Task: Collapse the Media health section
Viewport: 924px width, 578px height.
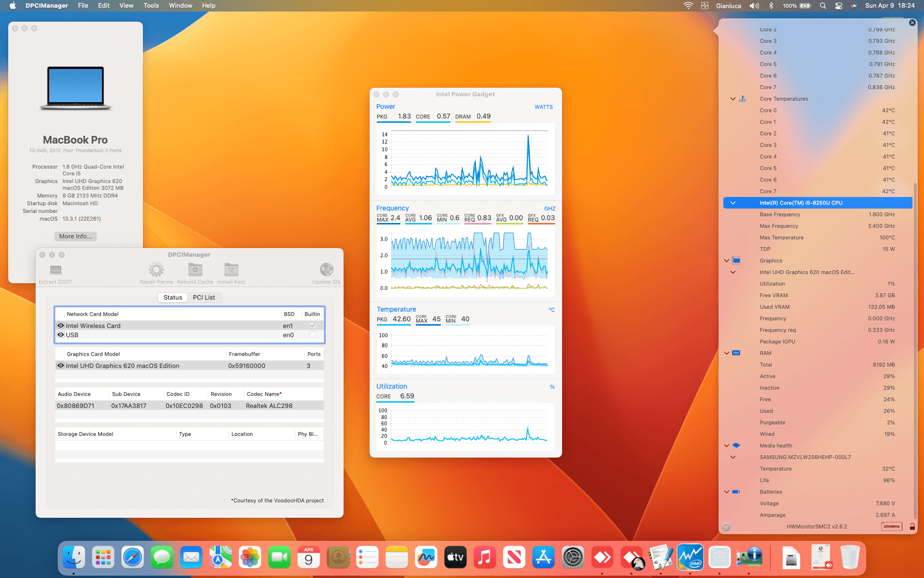Action: pos(726,446)
